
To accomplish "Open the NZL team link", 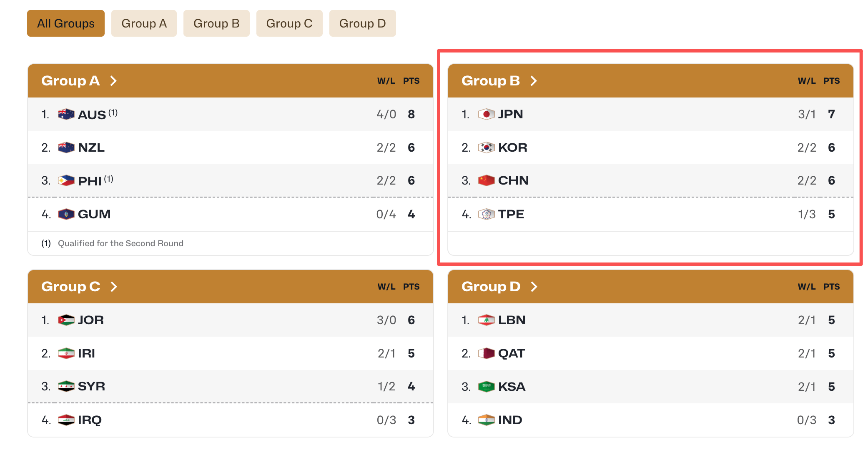I will pyautogui.click(x=91, y=147).
